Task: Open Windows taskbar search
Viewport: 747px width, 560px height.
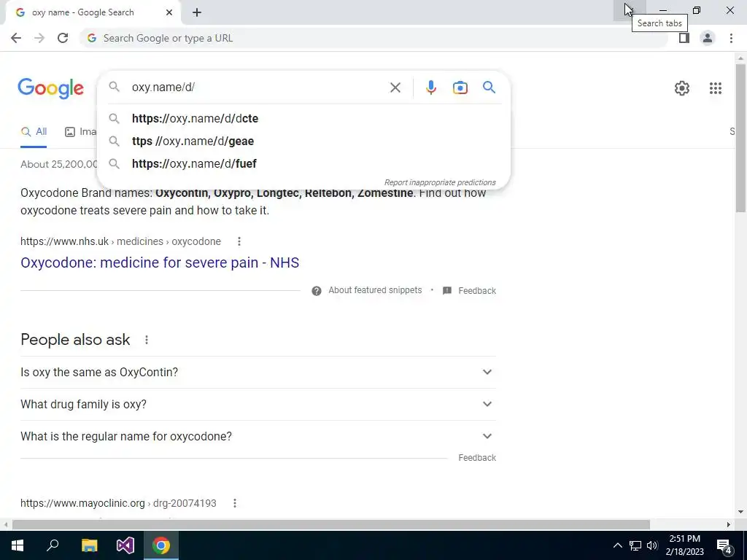Action: (53, 545)
